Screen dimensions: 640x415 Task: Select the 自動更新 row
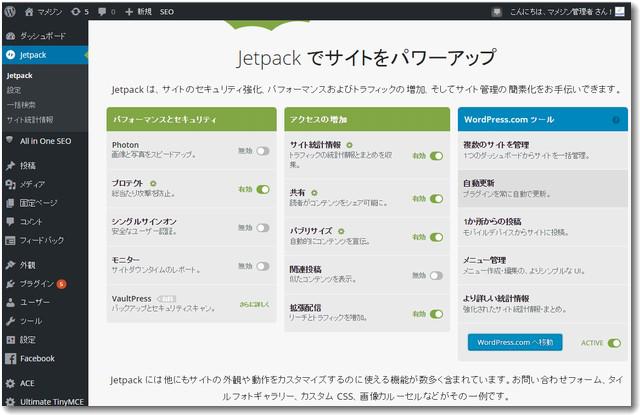[x=542, y=189]
